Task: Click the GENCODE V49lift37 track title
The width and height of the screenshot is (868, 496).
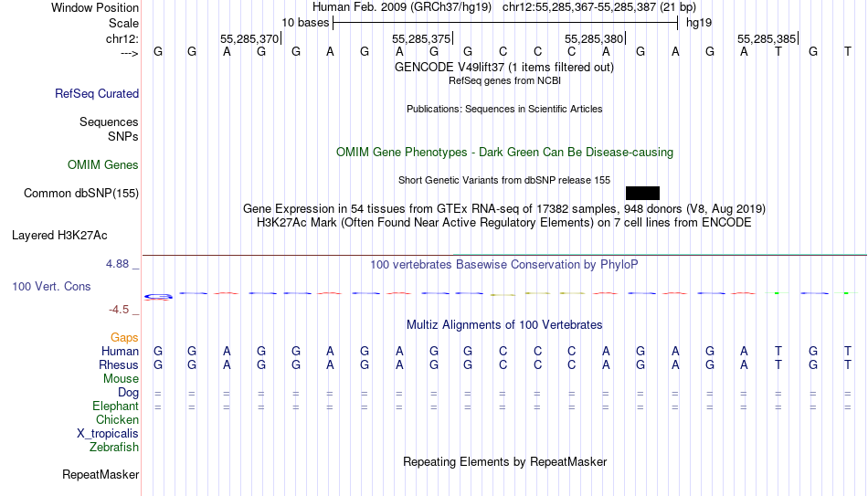Action: click(504, 67)
